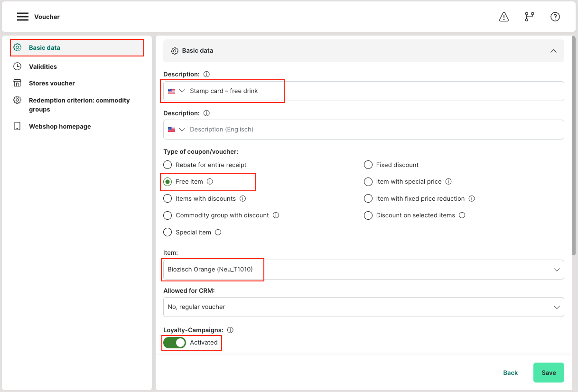Click info icon next to Free item
This screenshot has width=578, height=392.
click(210, 182)
